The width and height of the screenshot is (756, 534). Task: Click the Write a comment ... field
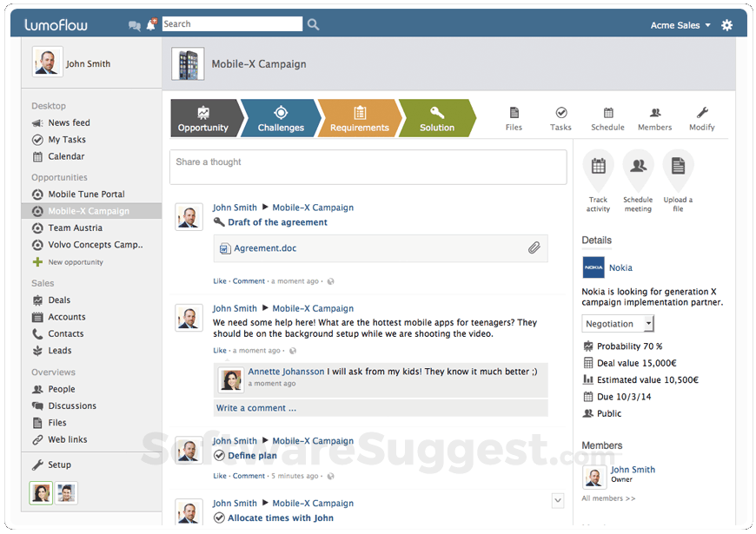[381, 408]
